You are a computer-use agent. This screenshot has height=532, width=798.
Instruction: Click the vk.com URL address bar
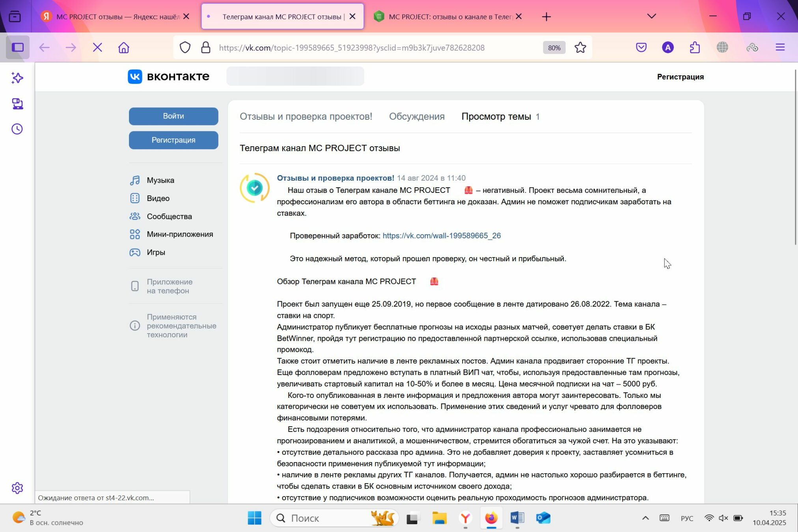pos(352,48)
